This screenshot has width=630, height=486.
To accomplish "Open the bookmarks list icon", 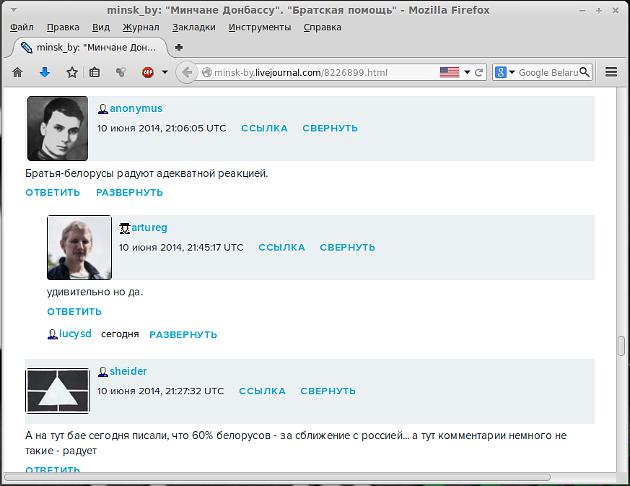I will (95, 72).
